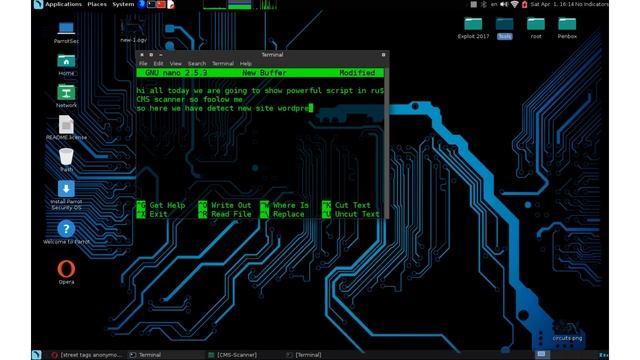The image size is (640, 360).
Task: Click the red launcher icon in top panel
Action: tap(161, 4)
